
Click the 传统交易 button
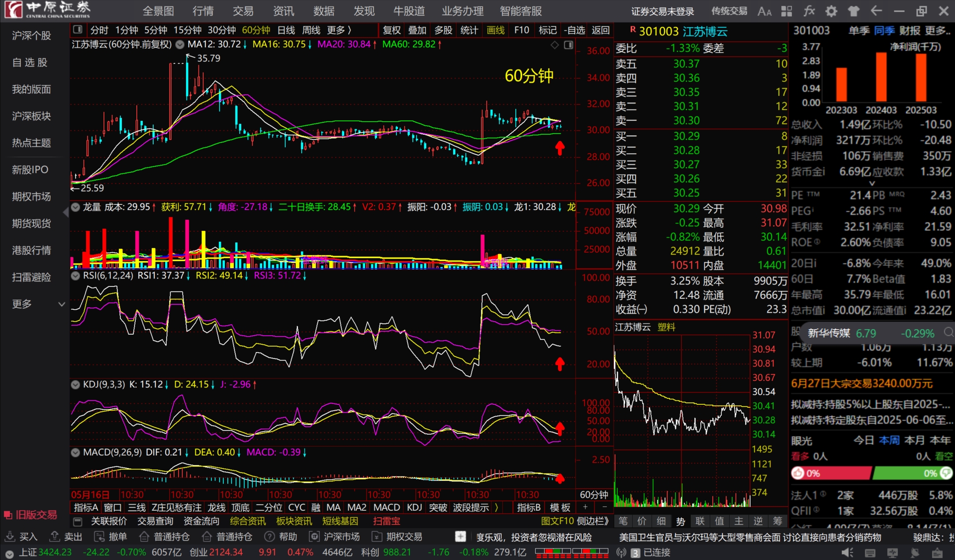[729, 11]
